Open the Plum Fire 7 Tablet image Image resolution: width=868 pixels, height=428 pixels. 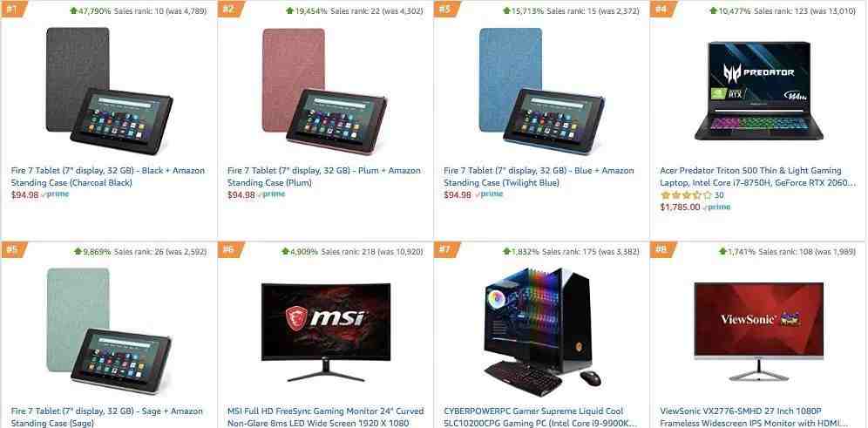click(x=325, y=92)
